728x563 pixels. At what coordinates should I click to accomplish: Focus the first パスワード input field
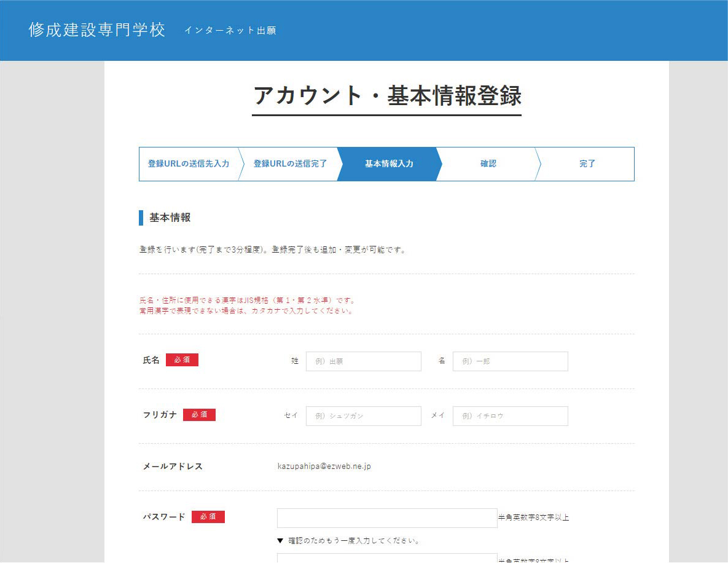coord(386,518)
